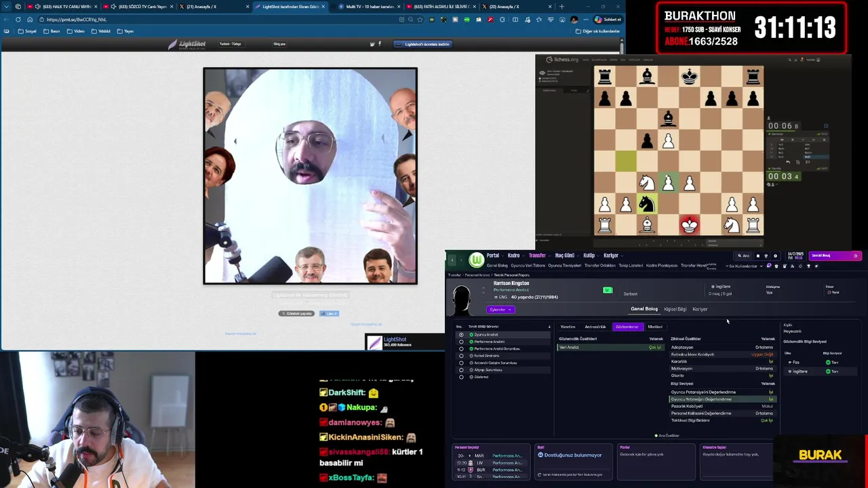
Task: Click the lichess.org logo in chess window
Action: point(561,60)
